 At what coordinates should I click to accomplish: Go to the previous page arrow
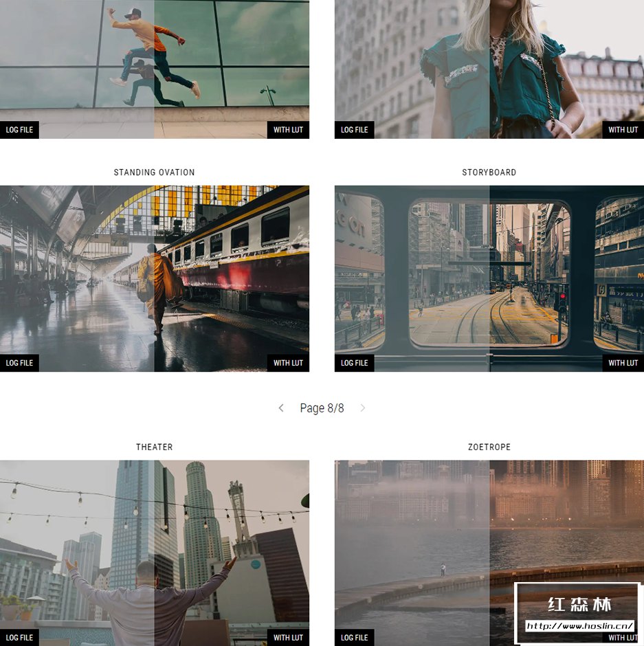281,408
